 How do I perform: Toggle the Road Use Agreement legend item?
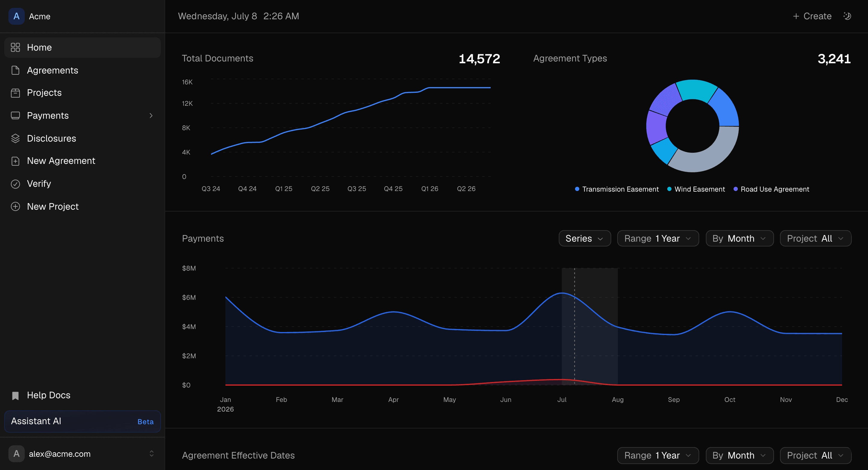click(771, 189)
